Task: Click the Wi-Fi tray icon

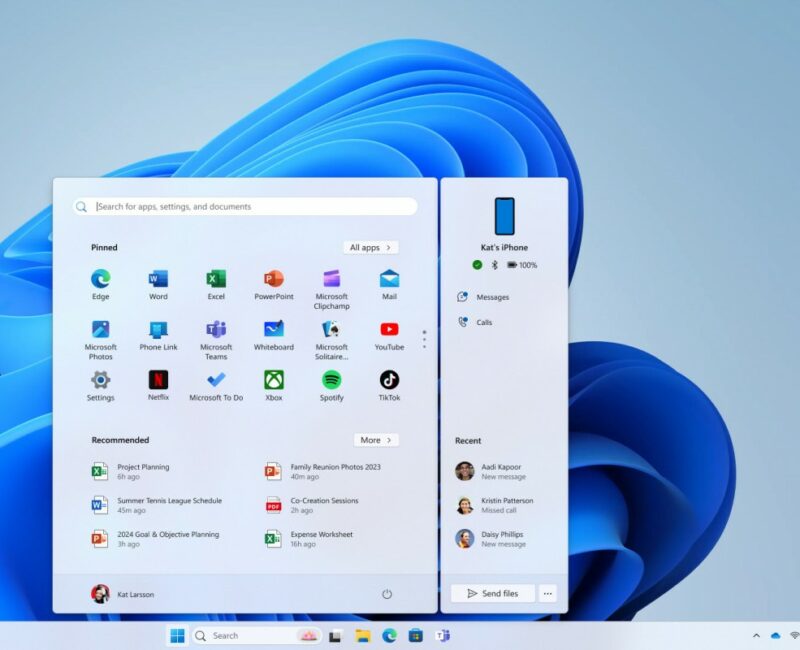Action: pyautogui.click(x=794, y=636)
